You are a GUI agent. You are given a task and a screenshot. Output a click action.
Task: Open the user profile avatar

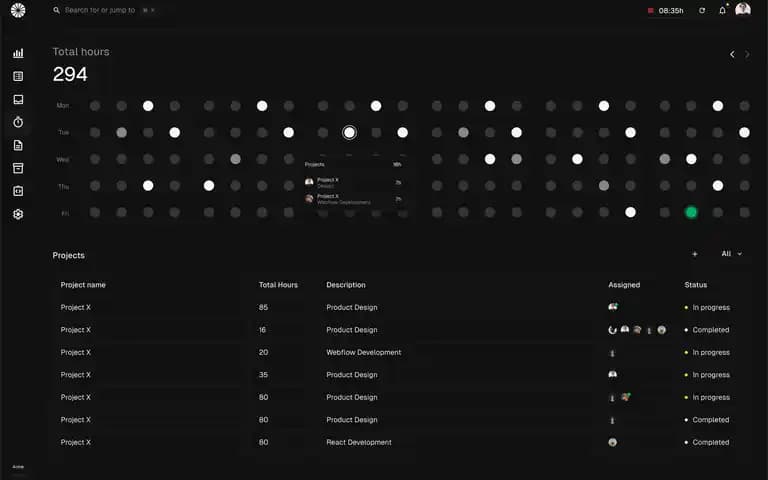(743, 10)
